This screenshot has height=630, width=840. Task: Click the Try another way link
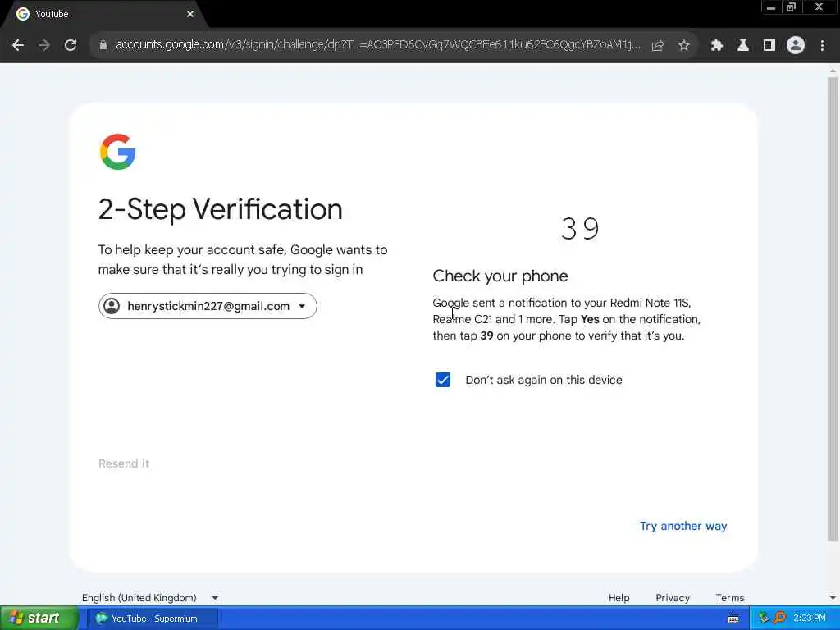click(x=683, y=526)
